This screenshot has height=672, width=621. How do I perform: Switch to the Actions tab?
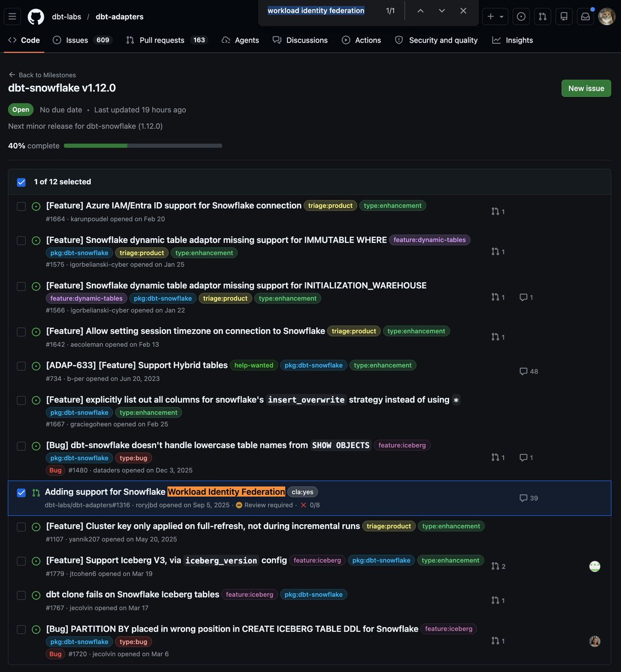(x=361, y=40)
